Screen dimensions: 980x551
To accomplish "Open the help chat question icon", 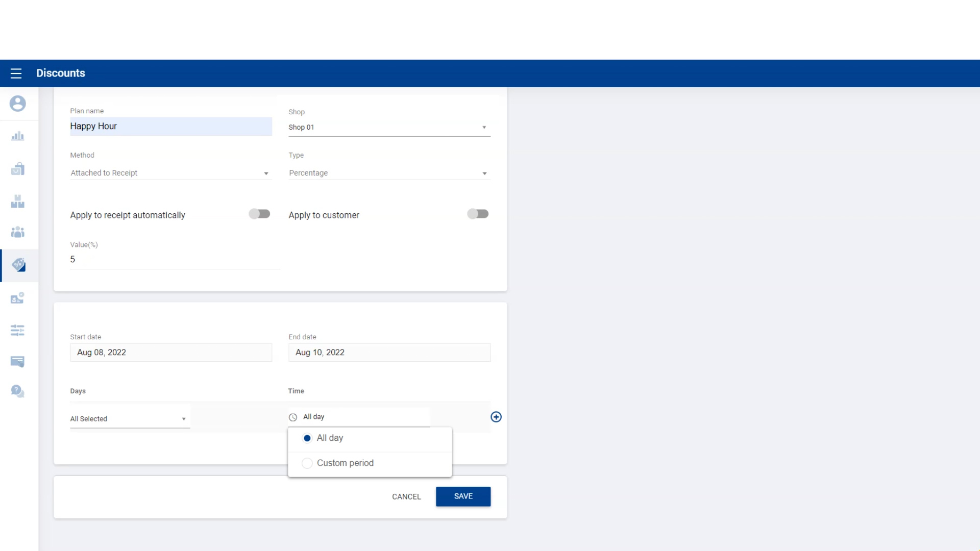I will tap(17, 391).
